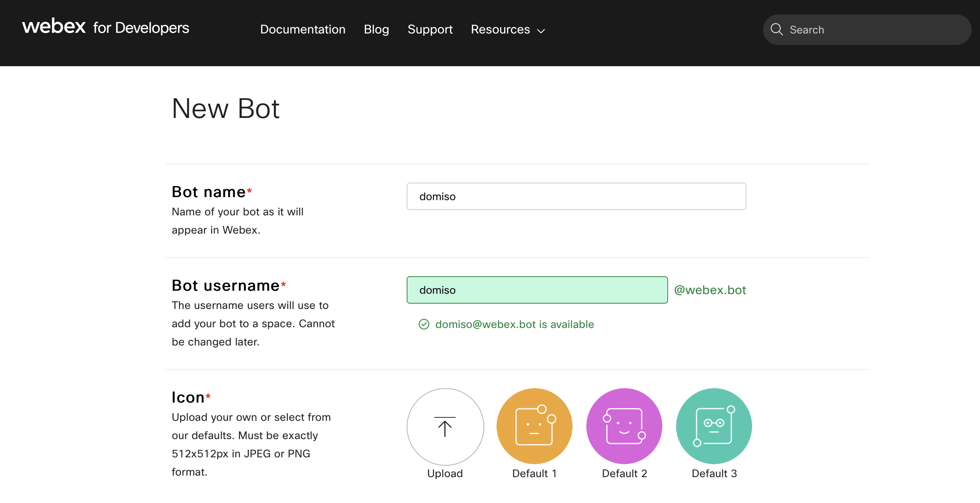Expand the Resources dropdown menu

(508, 29)
